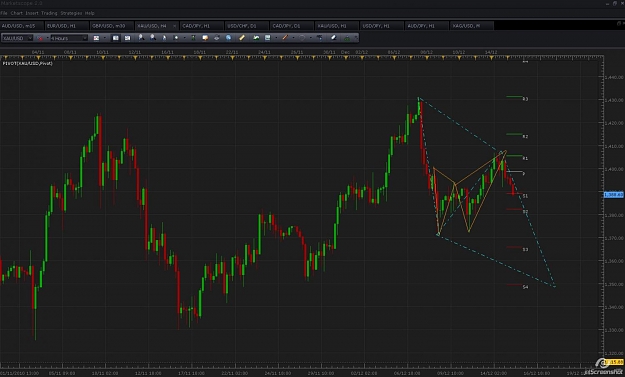
Task: Expand the shape tool dropdown arrow
Action: click(x=311, y=37)
